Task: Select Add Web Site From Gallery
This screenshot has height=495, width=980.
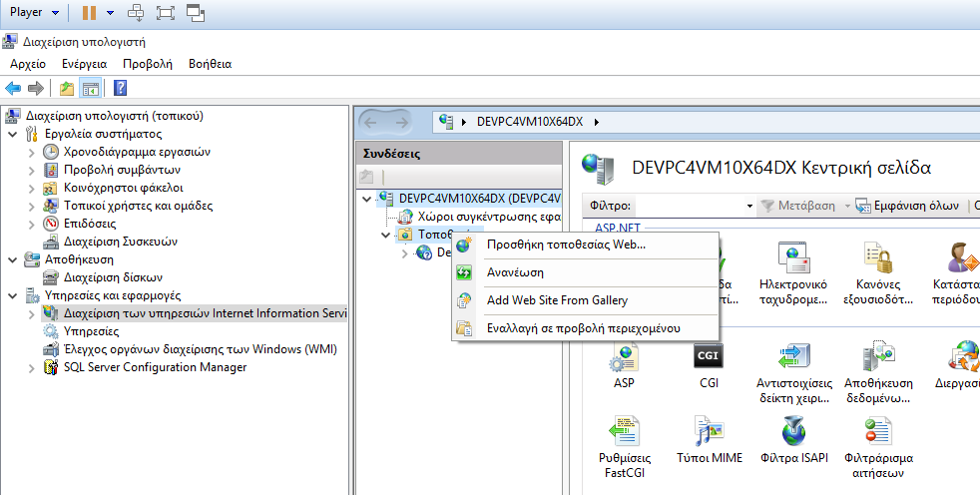Action: [x=556, y=300]
